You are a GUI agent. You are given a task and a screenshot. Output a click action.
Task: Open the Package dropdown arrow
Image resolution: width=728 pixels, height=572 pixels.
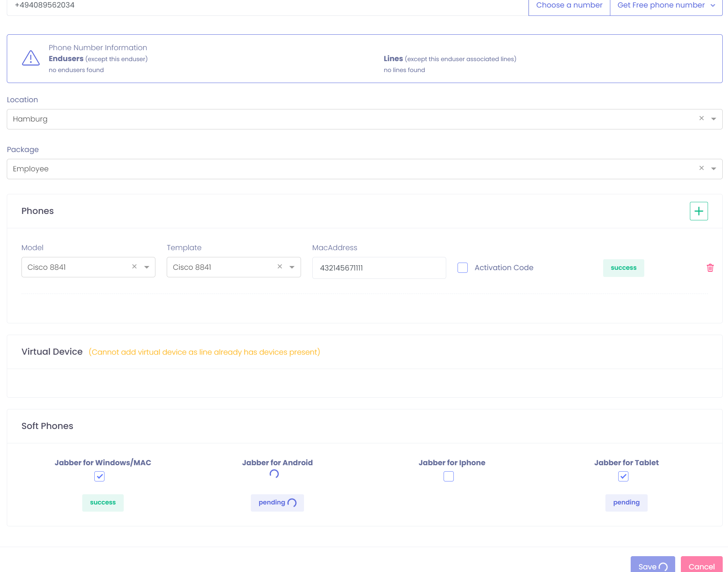pyautogui.click(x=713, y=169)
